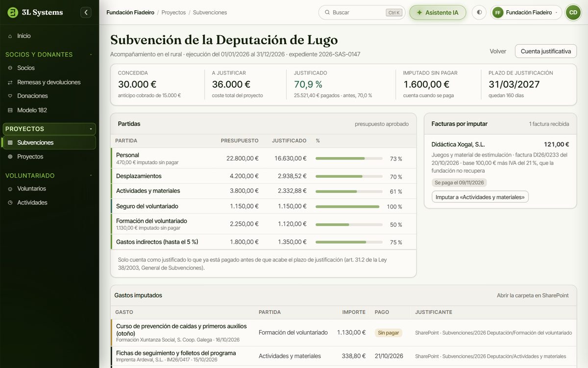The width and height of the screenshot is (588, 368).
Task: Click the 'Seguro del voluntariado' partida name
Action: click(147, 207)
